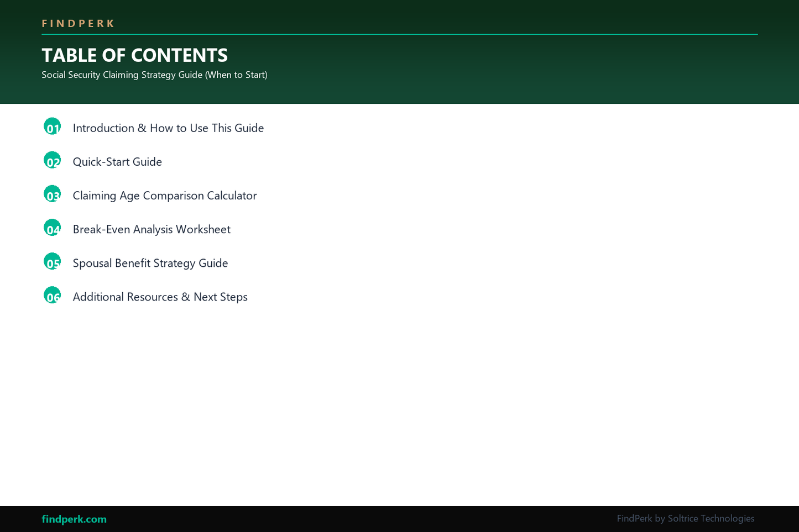Click the 01 number badge

pos(53,127)
